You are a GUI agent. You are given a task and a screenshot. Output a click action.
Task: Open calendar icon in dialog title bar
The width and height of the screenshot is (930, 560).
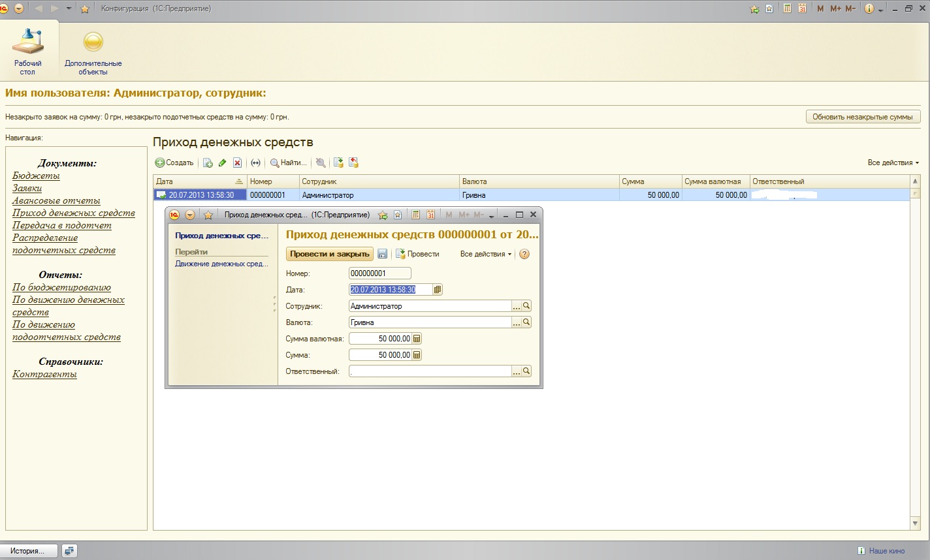tap(430, 215)
